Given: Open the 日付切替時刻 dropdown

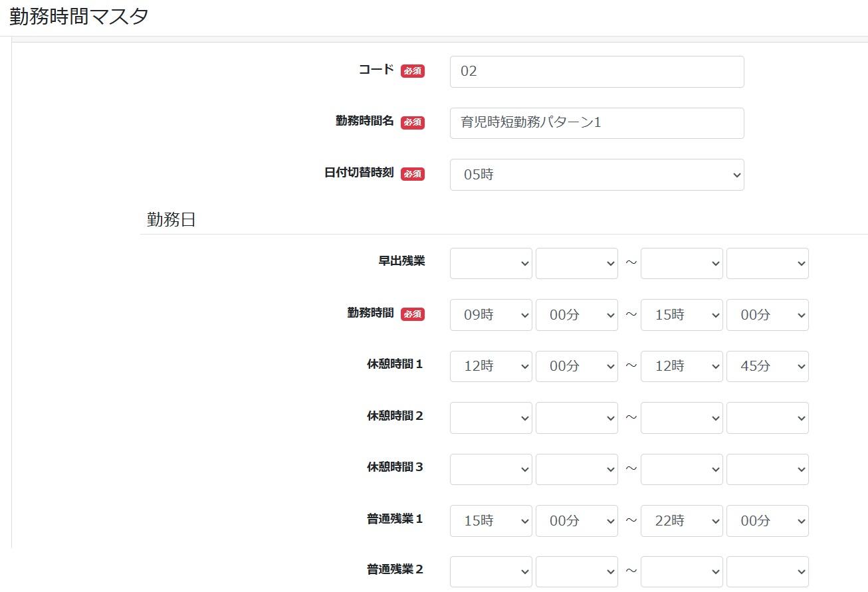Looking at the screenshot, I should click(x=596, y=175).
